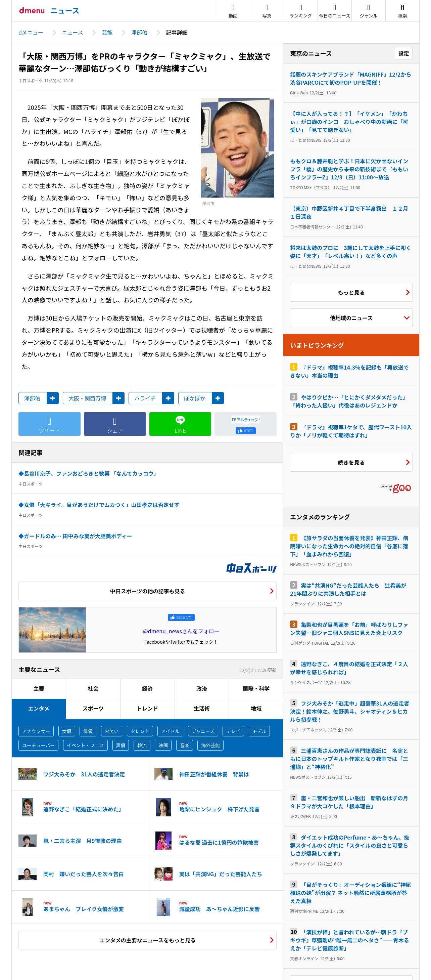
Task: Filter by イベント・フェス subcategory
Action: [85, 745]
